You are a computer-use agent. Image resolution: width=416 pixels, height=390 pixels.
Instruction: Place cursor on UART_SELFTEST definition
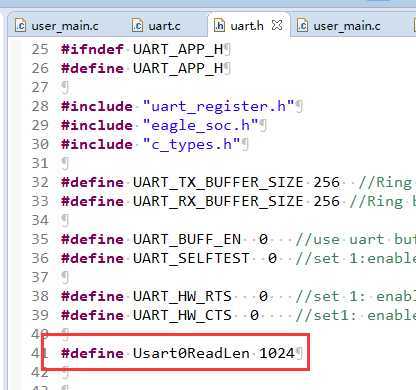coord(191,259)
